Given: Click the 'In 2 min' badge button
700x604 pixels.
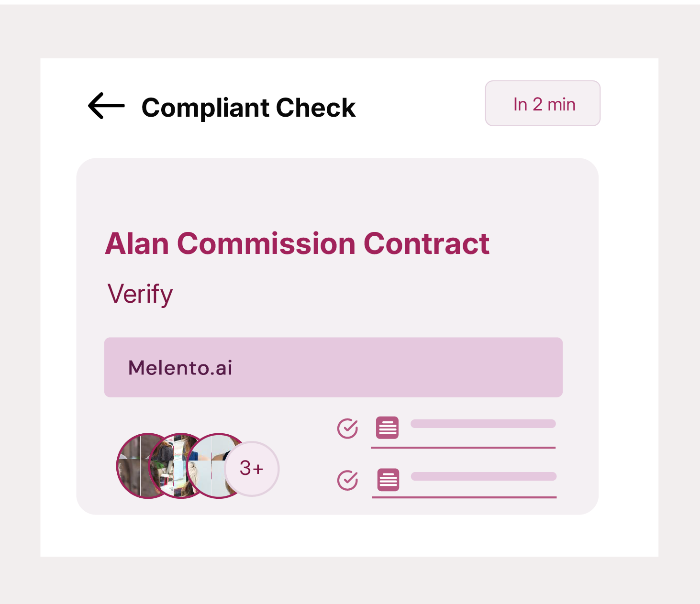Looking at the screenshot, I should coord(543,103).
